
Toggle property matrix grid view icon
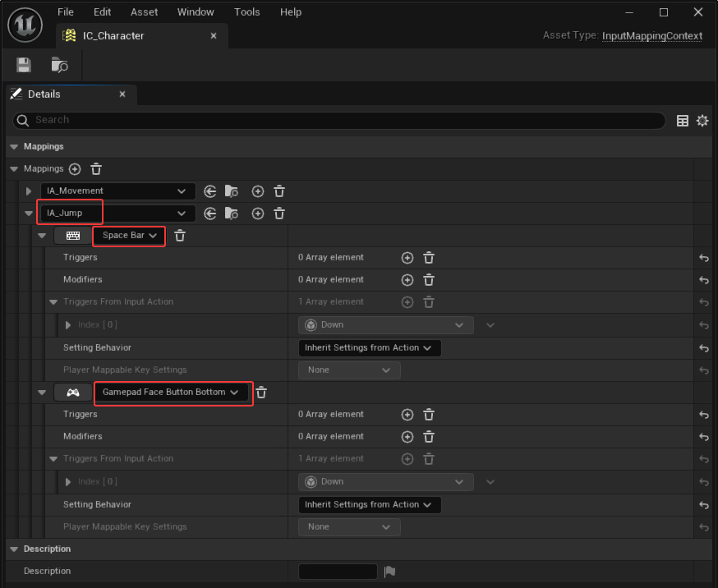(x=683, y=121)
